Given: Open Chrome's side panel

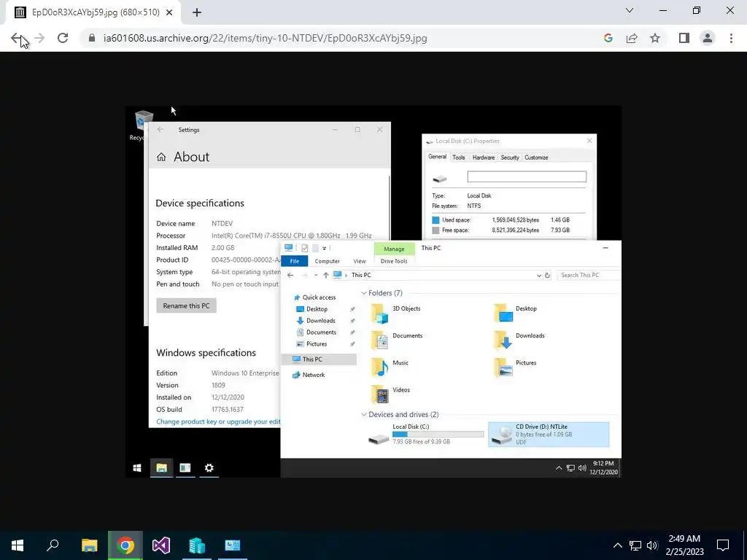Looking at the screenshot, I should click(684, 38).
